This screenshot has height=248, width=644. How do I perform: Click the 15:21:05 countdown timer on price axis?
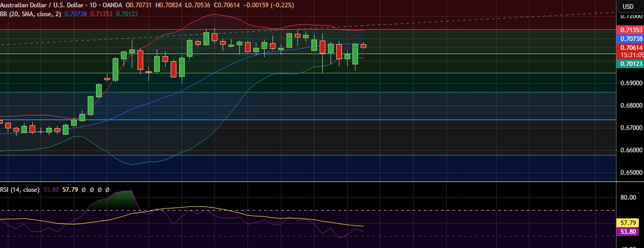[632, 55]
